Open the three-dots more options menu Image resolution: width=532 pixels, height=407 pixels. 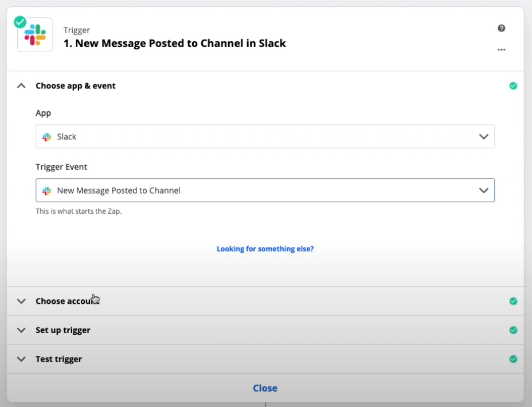502,49
